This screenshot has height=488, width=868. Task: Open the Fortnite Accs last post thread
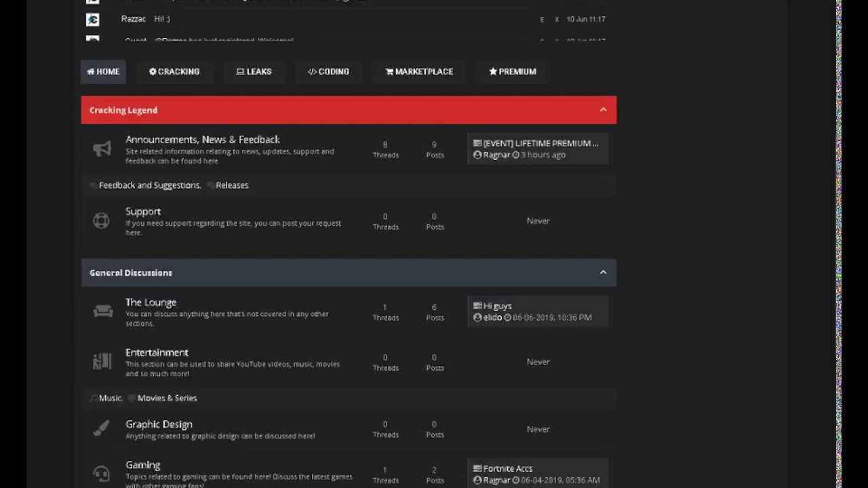pos(507,468)
